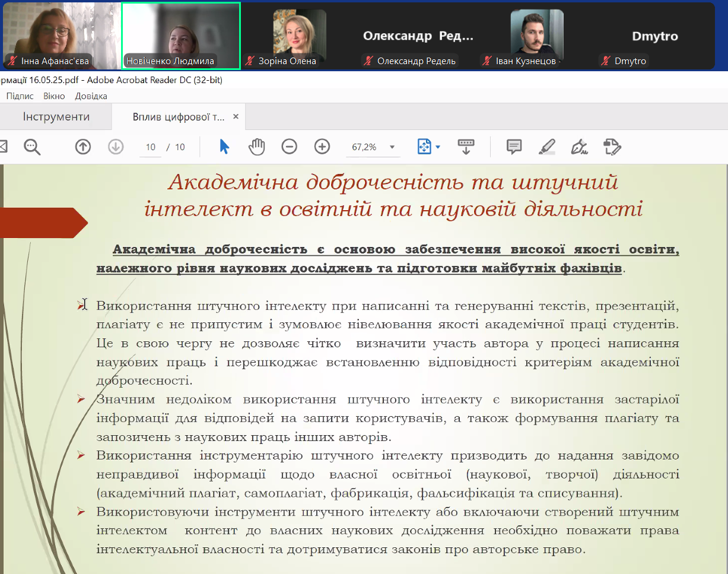Click Зоріна Олена participant tile
The width and height of the screenshot is (728, 574).
(299, 36)
